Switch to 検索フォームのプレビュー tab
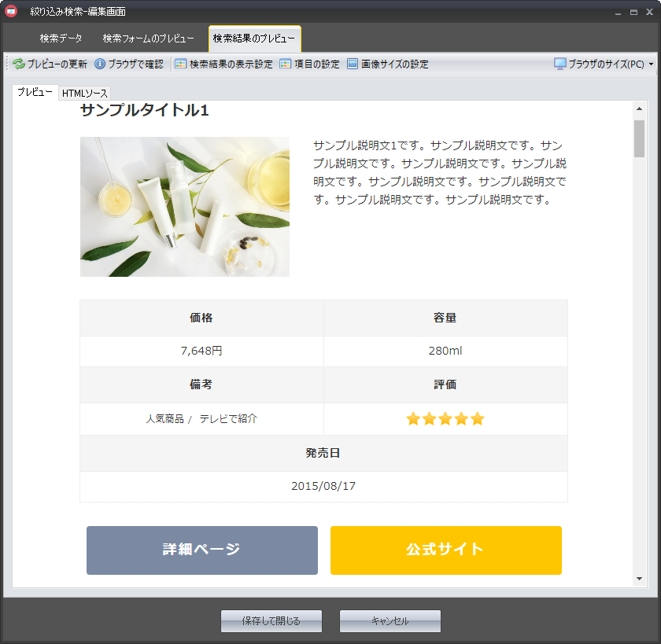The image size is (661, 644). (x=148, y=39)
